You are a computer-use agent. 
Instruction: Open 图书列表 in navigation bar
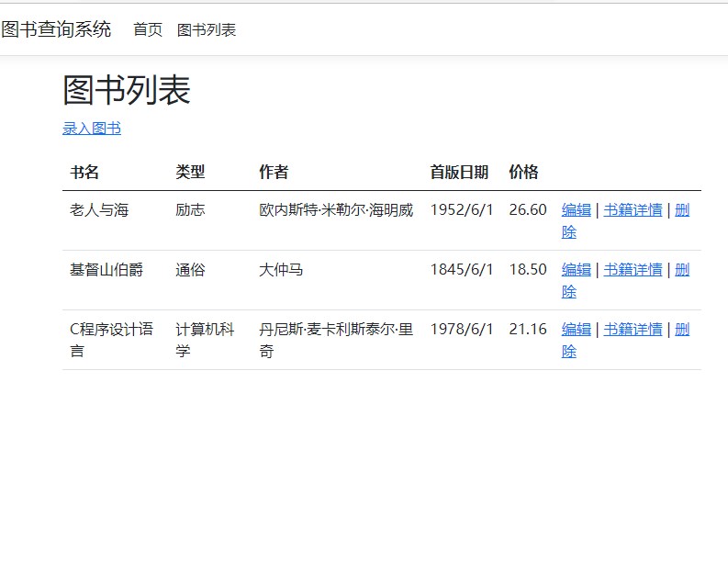tap(207, 29)
